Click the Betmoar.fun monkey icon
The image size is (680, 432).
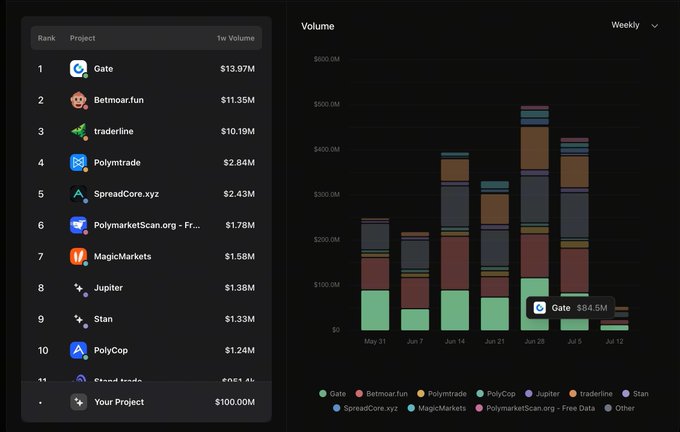tap(78, 100)
